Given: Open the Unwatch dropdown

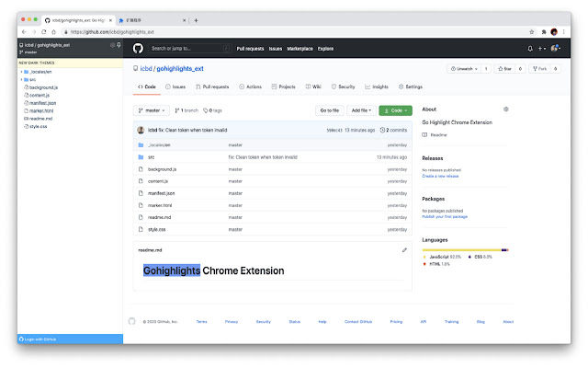Looking at the screenshot, I should click(x=464, y=69).
